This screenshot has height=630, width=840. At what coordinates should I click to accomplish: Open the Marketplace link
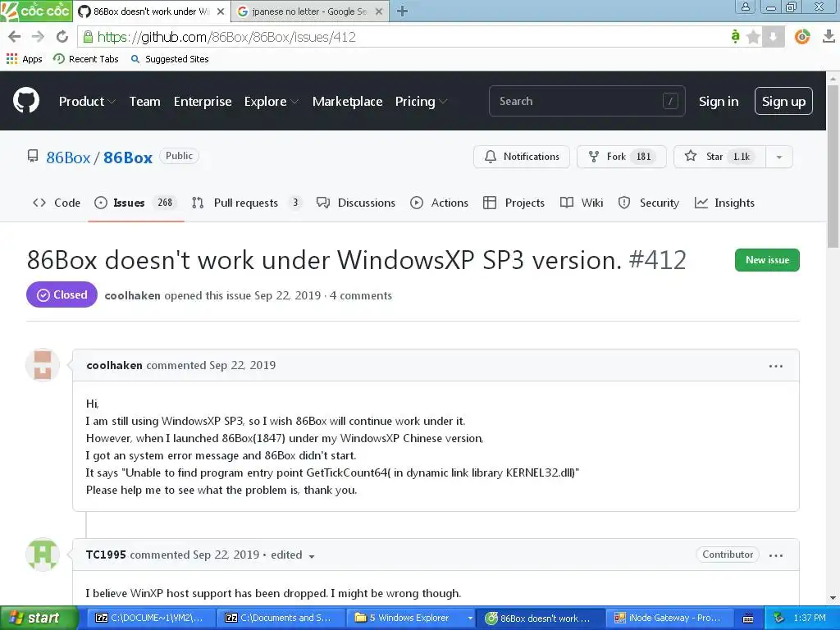pos(347,101)
